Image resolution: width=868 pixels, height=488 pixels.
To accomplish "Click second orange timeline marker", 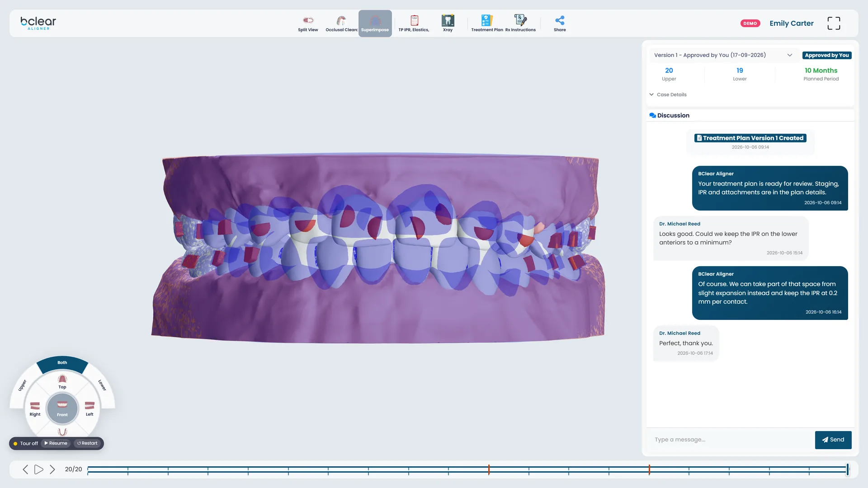I will point(649,469).
